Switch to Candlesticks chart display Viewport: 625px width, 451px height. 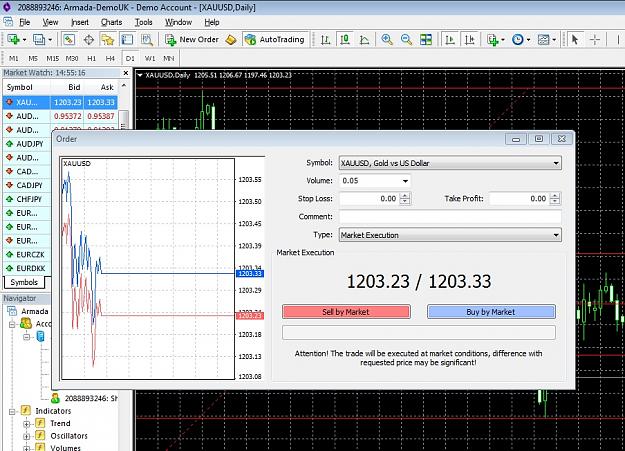click(345, 39)
